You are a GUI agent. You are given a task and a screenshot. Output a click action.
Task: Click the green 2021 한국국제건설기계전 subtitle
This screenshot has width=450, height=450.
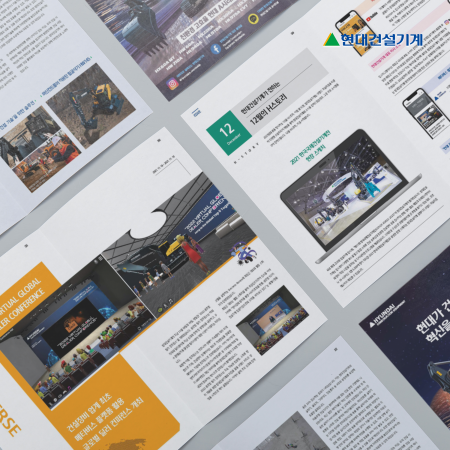tap(310, 148)
